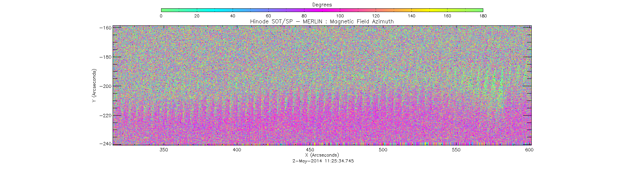The width and height of the screenshot is (644, 171).
Task: Select the Magnetic Field Azimuth plot title
Action: pos(322,22)
